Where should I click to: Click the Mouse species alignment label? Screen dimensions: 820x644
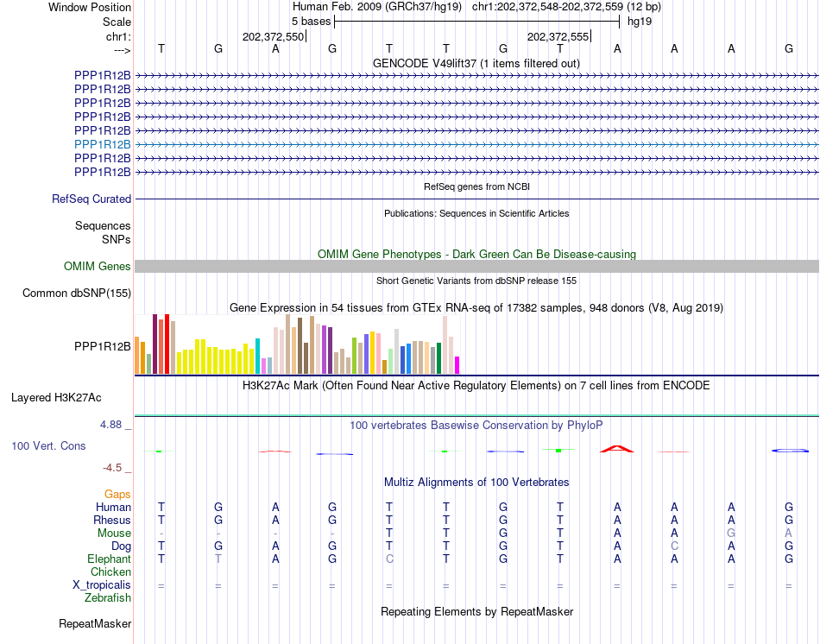[x=114, y=534]
